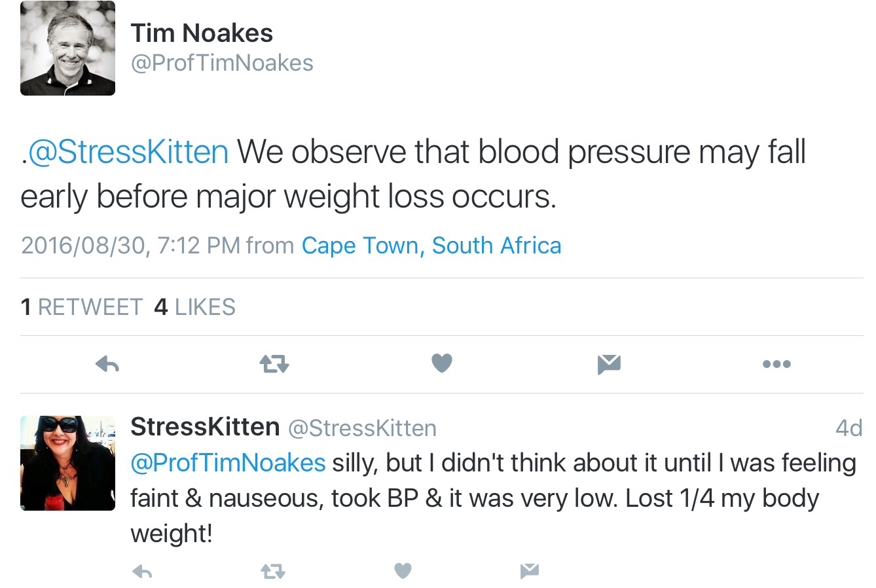
Task: Open Cape Town, South Africa location link
Action: coord(431,246)
